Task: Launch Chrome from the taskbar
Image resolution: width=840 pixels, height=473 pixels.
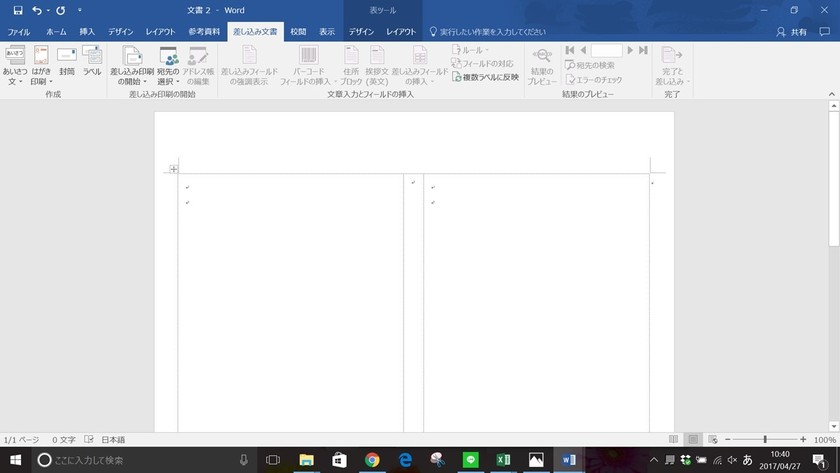Action: (372, 460)
